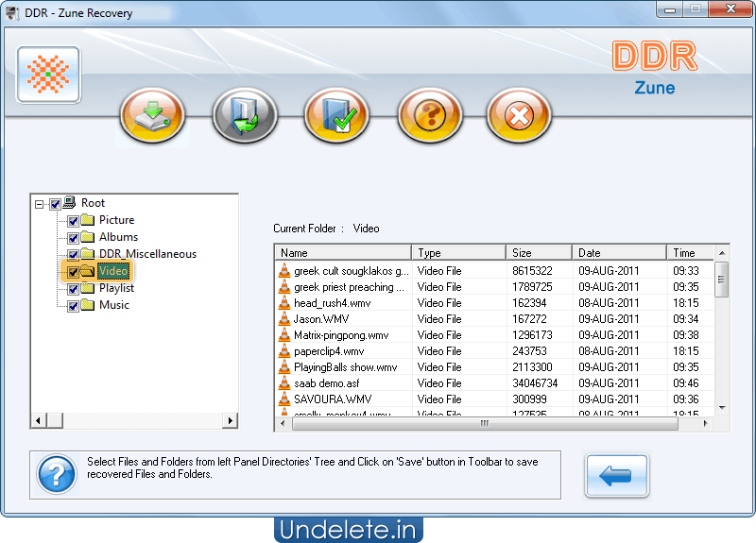
Task: Select file paperclip4.wmv
Action: 329,351
